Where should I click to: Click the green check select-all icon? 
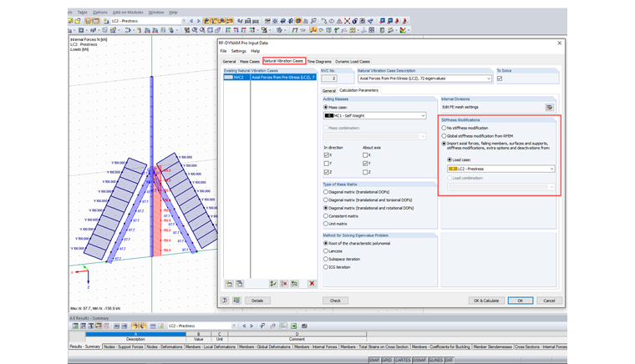(273, 284)
